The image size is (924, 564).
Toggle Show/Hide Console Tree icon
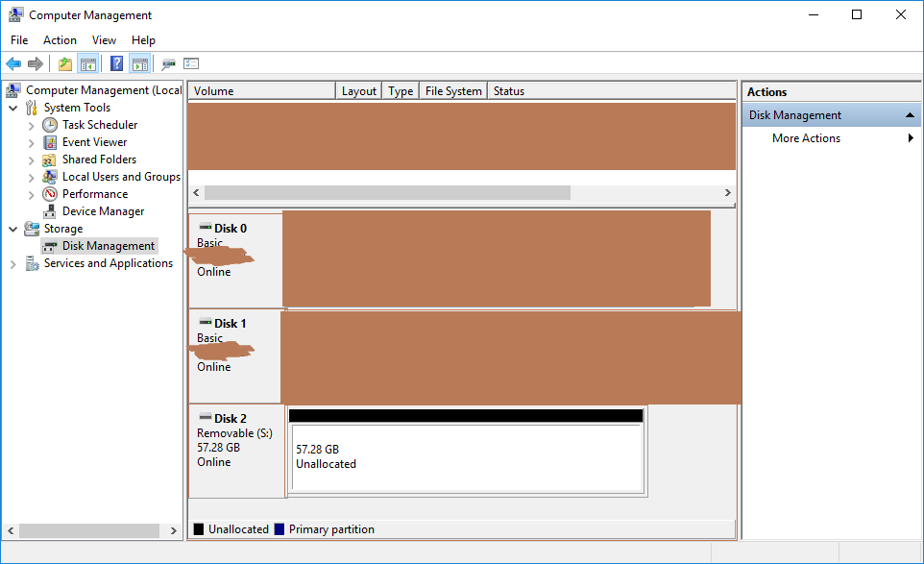tap(88, 63)
